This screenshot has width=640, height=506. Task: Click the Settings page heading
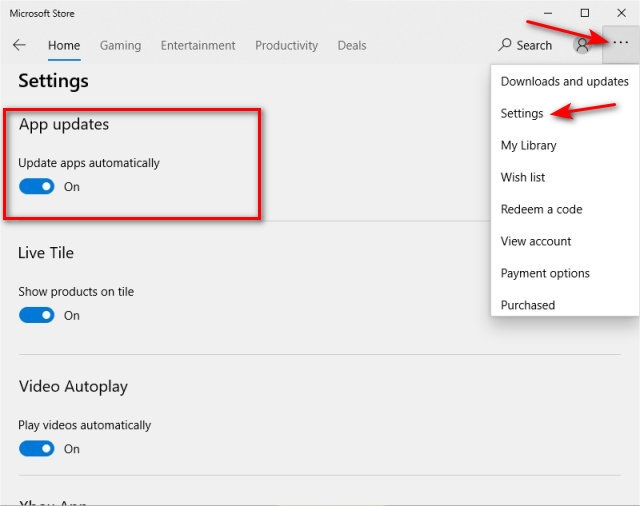pos(53,80)
